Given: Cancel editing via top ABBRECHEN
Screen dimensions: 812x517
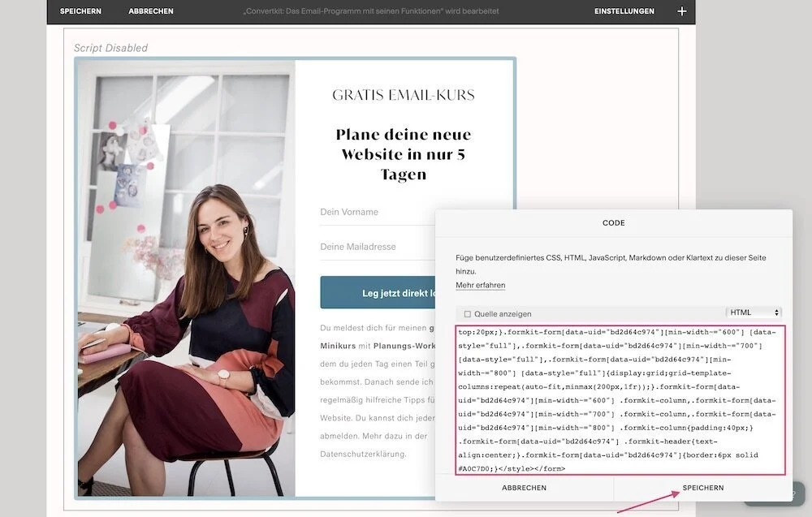Looking at the screenshot, I should tap(151, 11).
